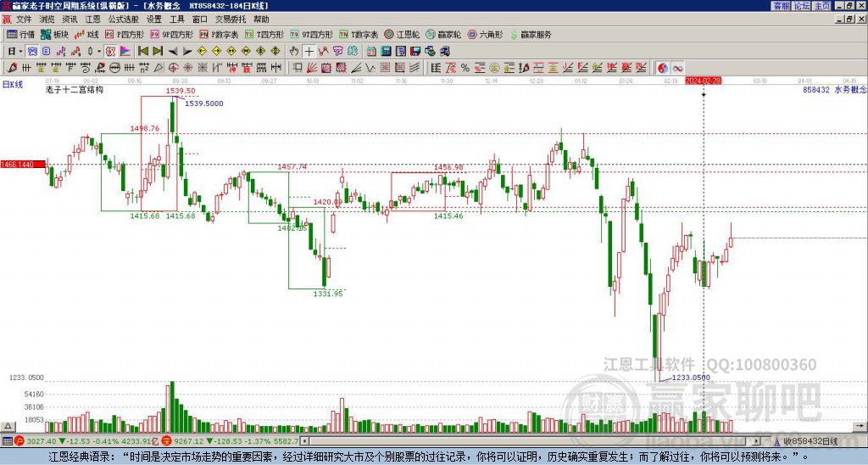Open the 公式选股 menu
Viewport: 868px width, 465px height.
coord(123,20)
